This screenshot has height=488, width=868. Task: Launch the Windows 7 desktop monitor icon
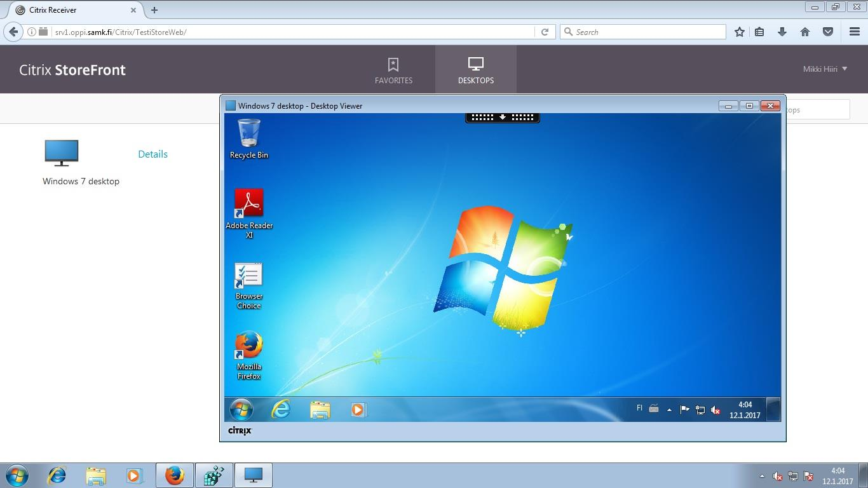click(62, 153)
